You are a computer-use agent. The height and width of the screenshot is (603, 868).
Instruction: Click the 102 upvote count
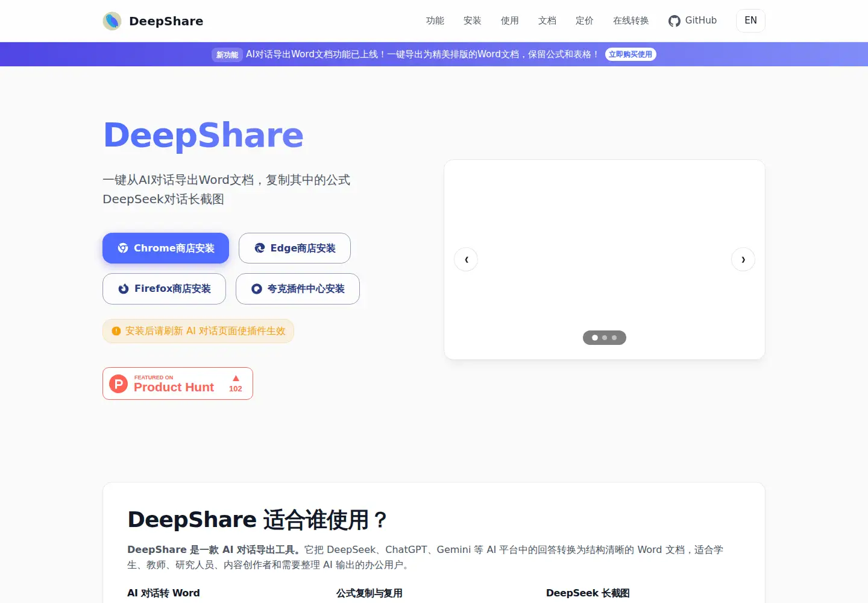tap(236, 389)
